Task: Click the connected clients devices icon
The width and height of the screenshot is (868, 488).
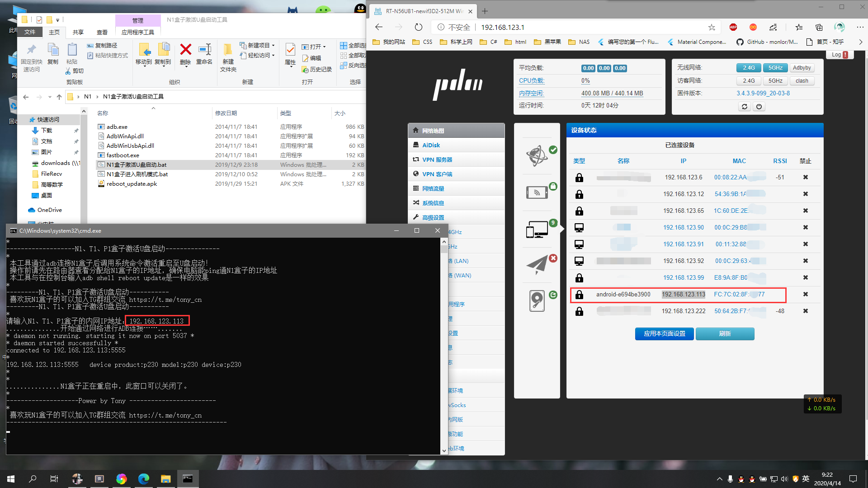Action: coord(537,230)
